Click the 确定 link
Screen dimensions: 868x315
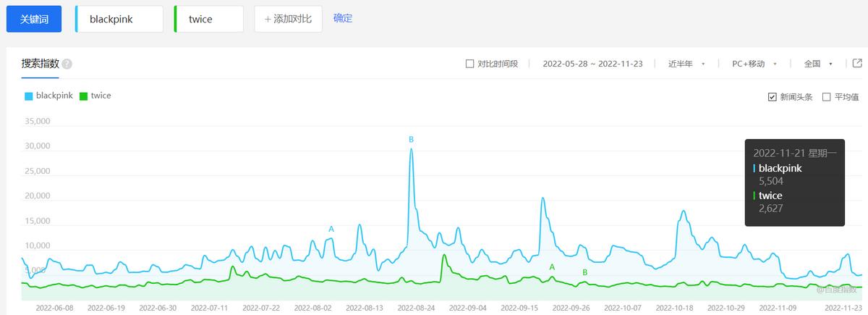pyautogui.click(x=343, y=18)
